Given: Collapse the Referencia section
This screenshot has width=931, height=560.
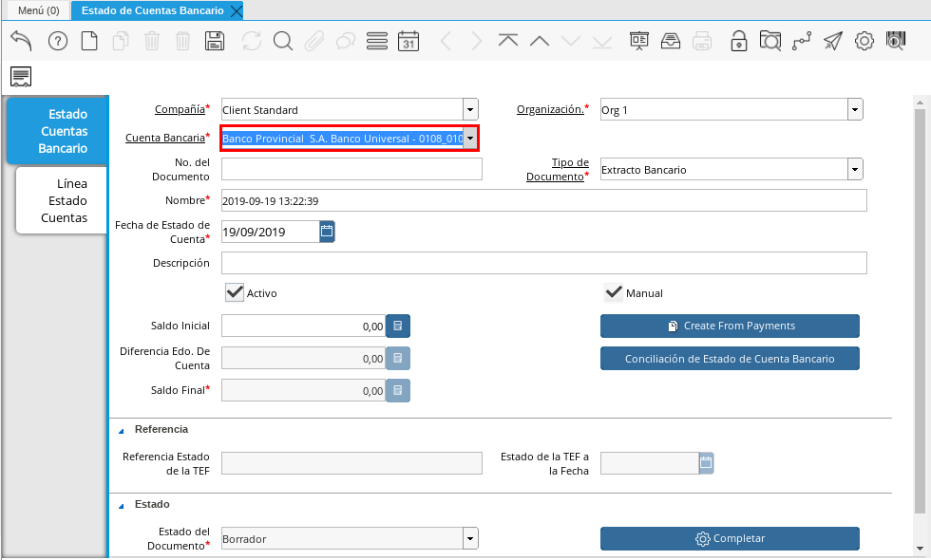Looking at the screenshot, I should [x=122, y=431].
